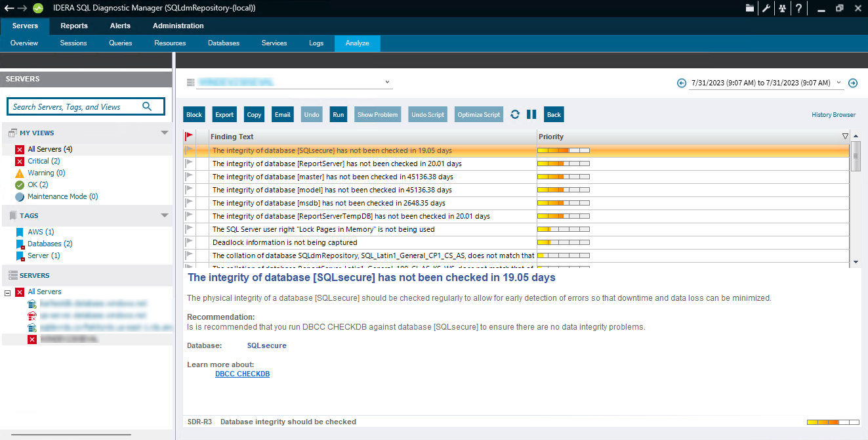
Task: Click the search magnifier icon
Action: pos(147,106)
